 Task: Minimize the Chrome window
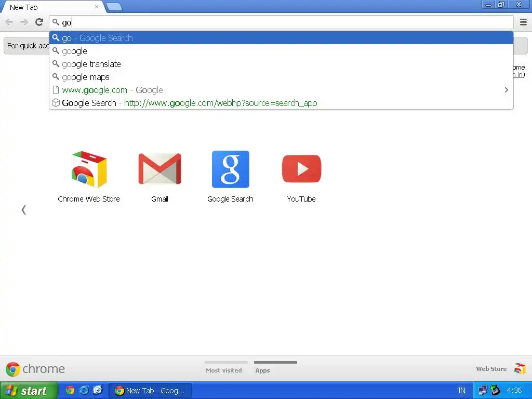click(x=488, y=4)
